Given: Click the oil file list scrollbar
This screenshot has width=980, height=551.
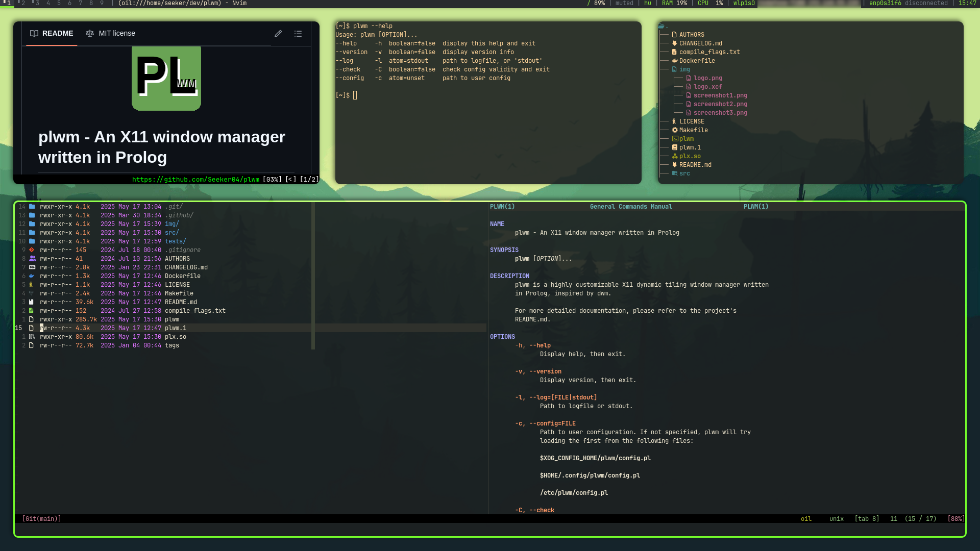Looking at the screenshot, I should point(313,275).
